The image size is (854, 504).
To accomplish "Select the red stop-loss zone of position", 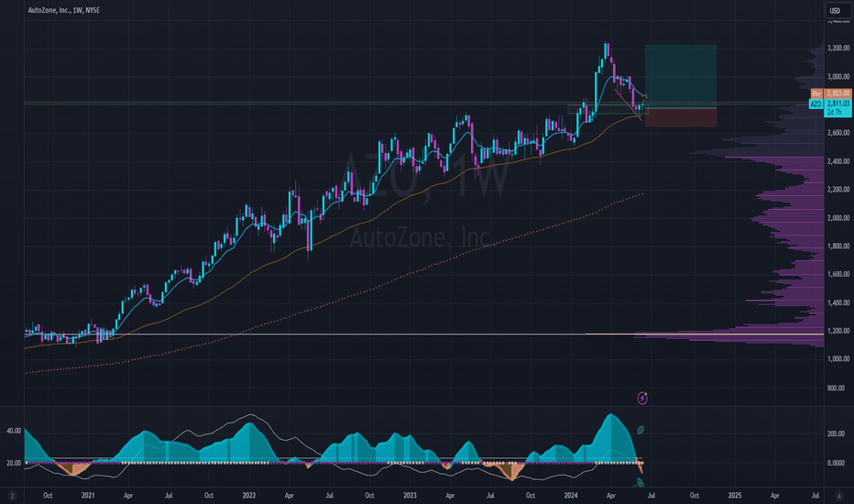I will (680, 117).
